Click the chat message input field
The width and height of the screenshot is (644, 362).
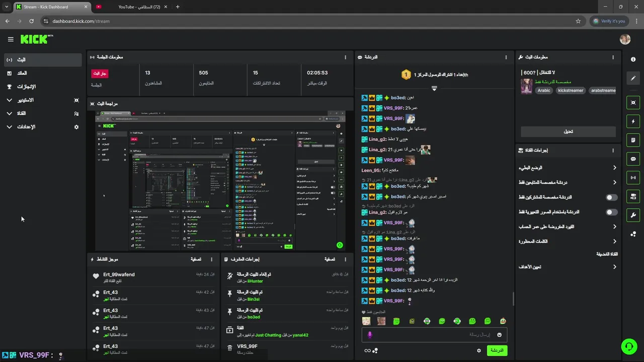point(434,335)
